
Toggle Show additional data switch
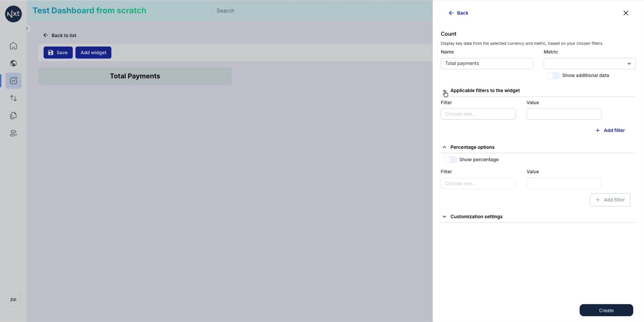point(553,75)
